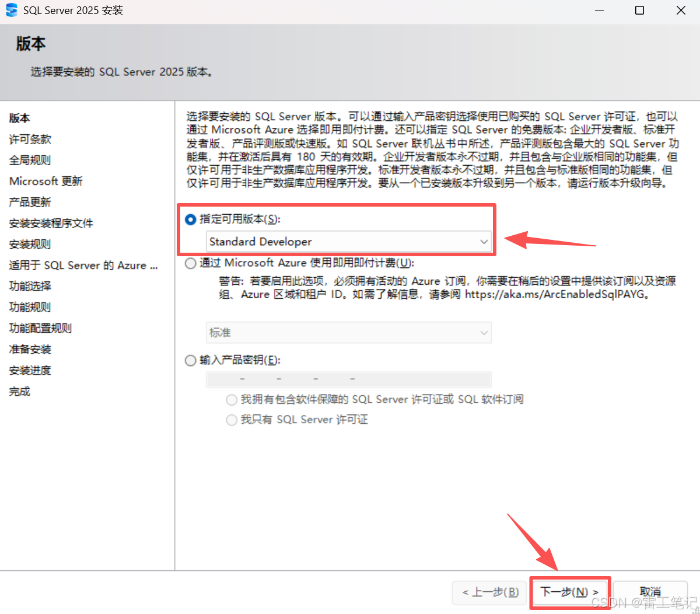Open the Standard Developer edition dropdown

(x=349, y=242)
